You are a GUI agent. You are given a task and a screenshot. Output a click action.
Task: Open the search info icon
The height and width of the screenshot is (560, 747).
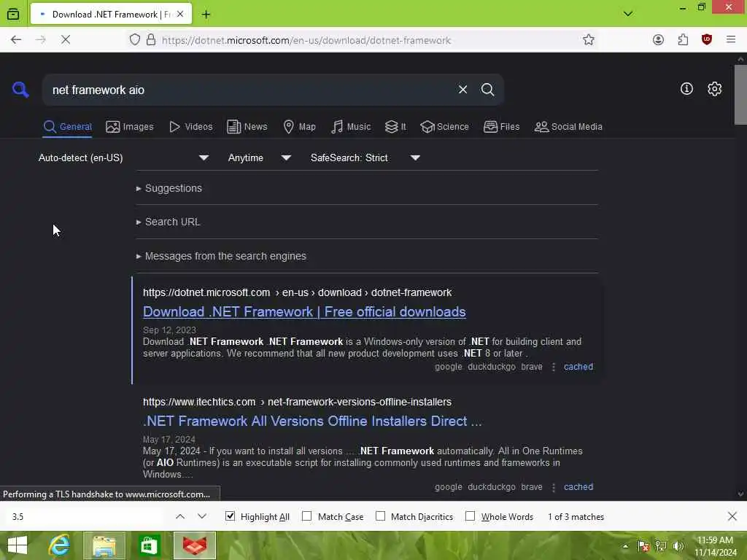click(686, 89)
